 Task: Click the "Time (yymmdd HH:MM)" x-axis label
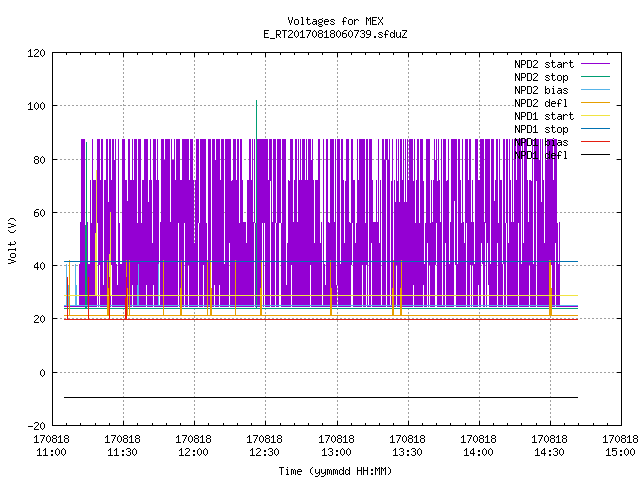335,471
